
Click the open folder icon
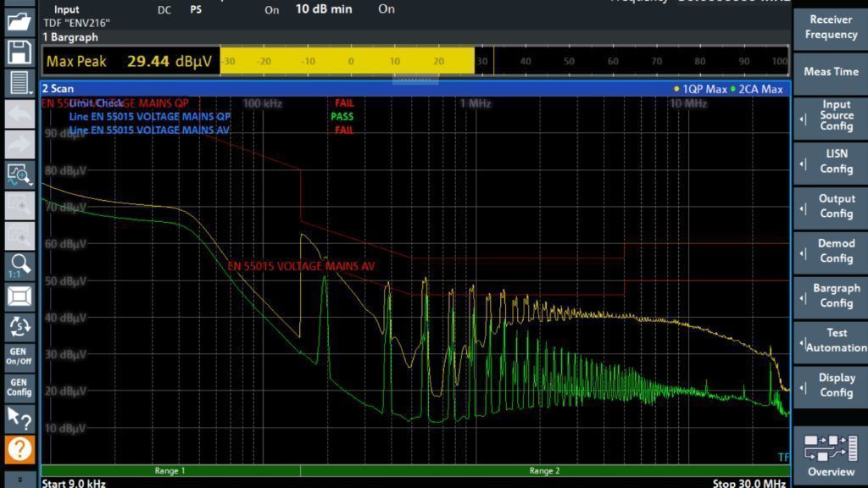pos(19,21)
